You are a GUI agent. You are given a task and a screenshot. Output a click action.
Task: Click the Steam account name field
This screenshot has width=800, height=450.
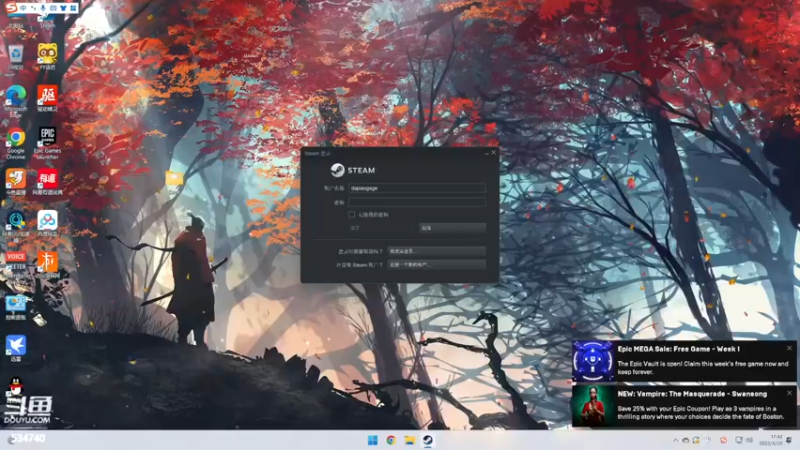[x=417, y=188]
